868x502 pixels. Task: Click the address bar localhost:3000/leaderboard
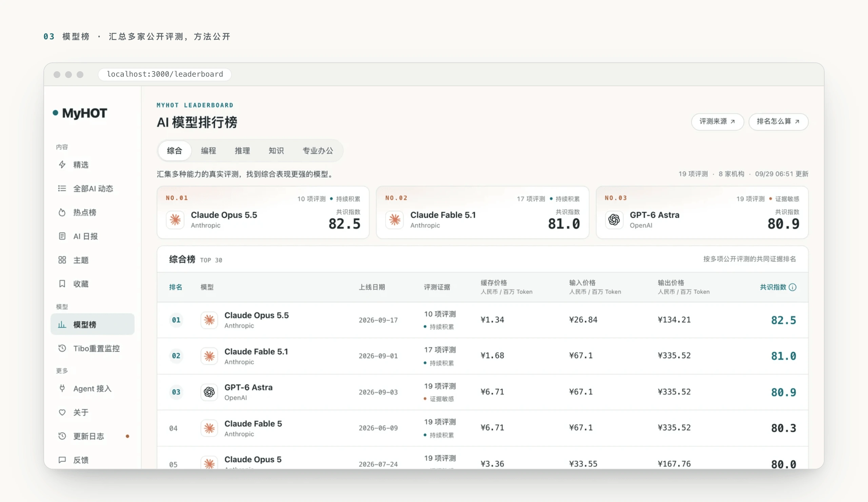point(165,74)
